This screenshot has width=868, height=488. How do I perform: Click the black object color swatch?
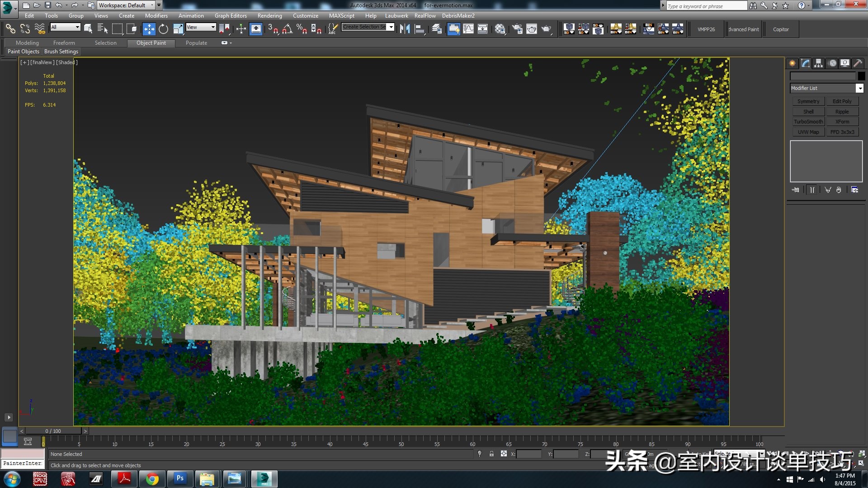tap(861, 76)
